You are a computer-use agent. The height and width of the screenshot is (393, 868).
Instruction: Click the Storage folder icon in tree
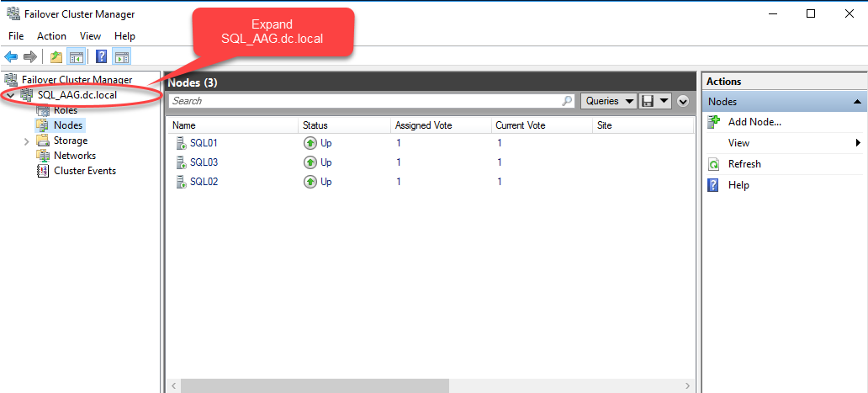(x=43, y=141)
